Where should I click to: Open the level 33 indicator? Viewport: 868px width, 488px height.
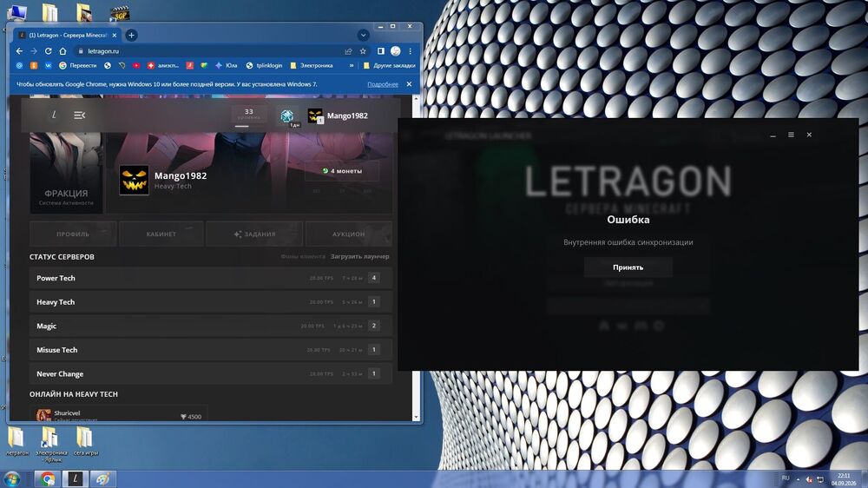[x=248, y=115]
